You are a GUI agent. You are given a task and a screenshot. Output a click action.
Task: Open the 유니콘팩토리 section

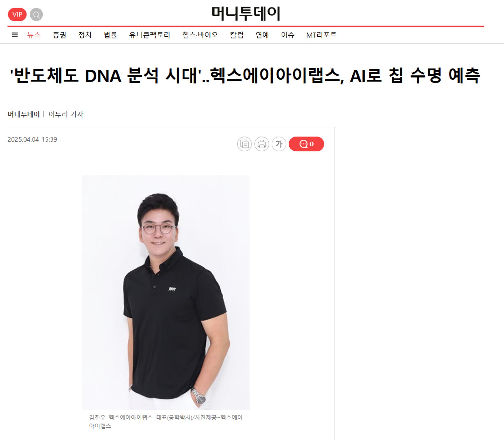click(150, 35)
